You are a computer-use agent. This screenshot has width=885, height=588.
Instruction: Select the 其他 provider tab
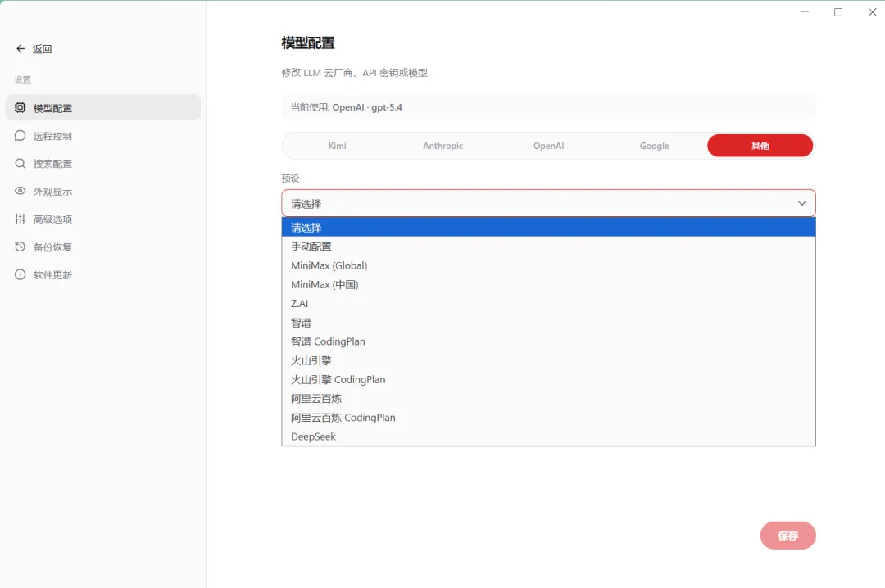tap(760, 146)
